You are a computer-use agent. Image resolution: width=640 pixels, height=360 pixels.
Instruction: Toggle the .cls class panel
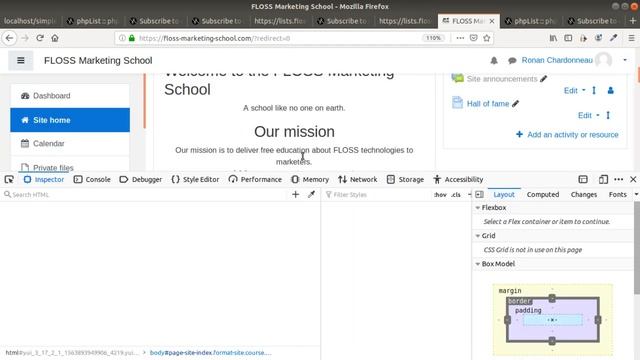[456, 195]
